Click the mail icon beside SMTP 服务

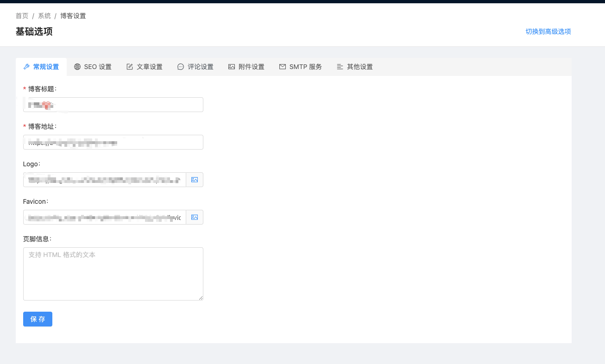point(283,67)
